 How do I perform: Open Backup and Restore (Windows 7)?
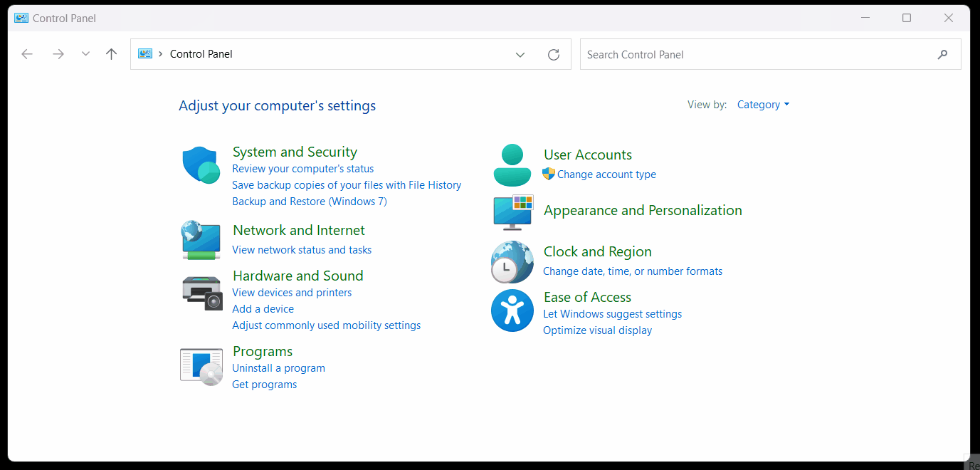coord(310,202)
